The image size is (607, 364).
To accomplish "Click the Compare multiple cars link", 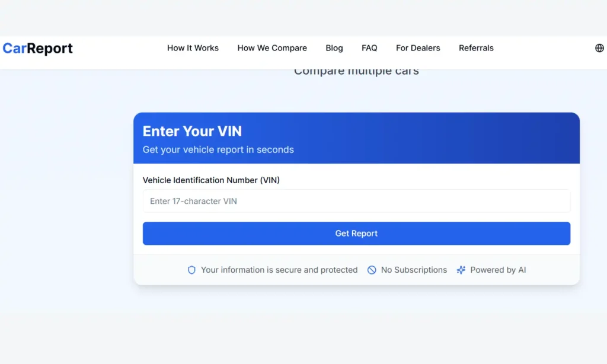I will point(356,70).
